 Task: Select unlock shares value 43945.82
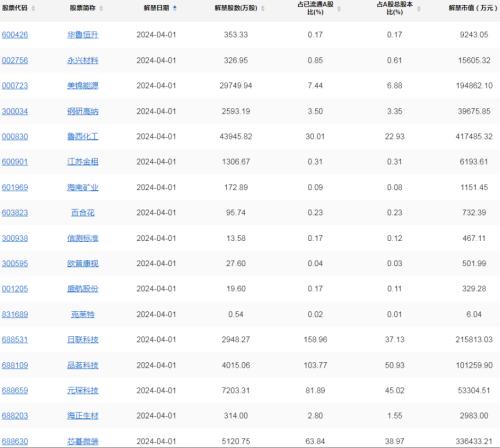236,137
